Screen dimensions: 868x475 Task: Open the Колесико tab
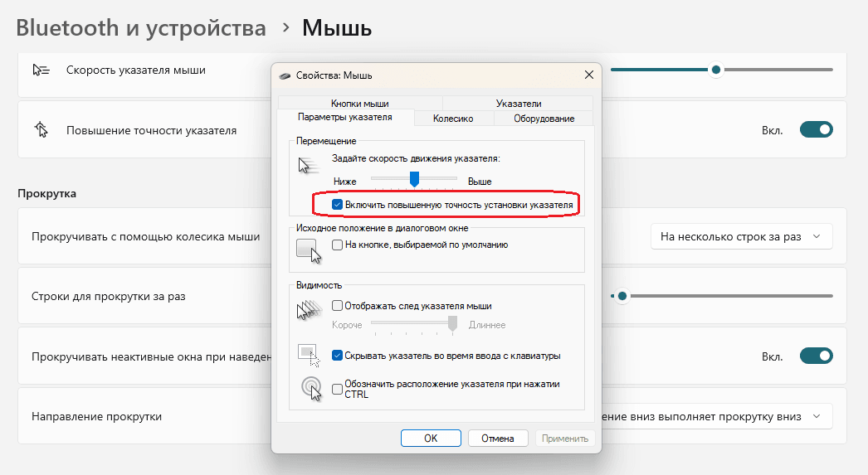point(453,119)
